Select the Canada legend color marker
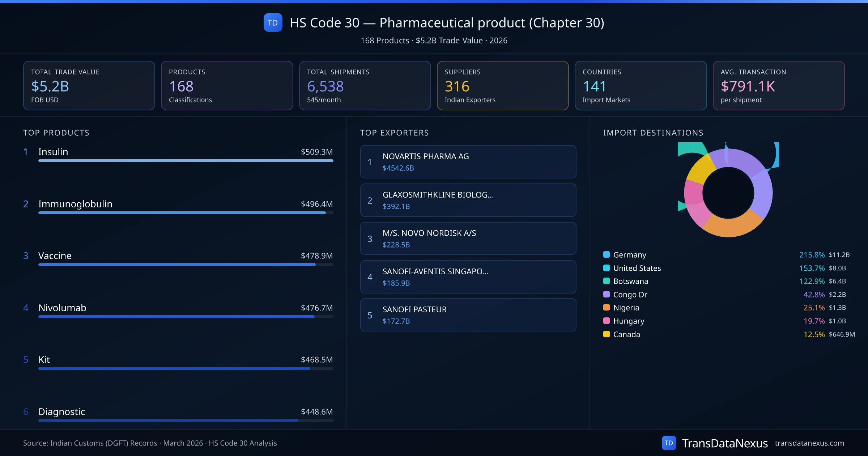 (606, 334)
